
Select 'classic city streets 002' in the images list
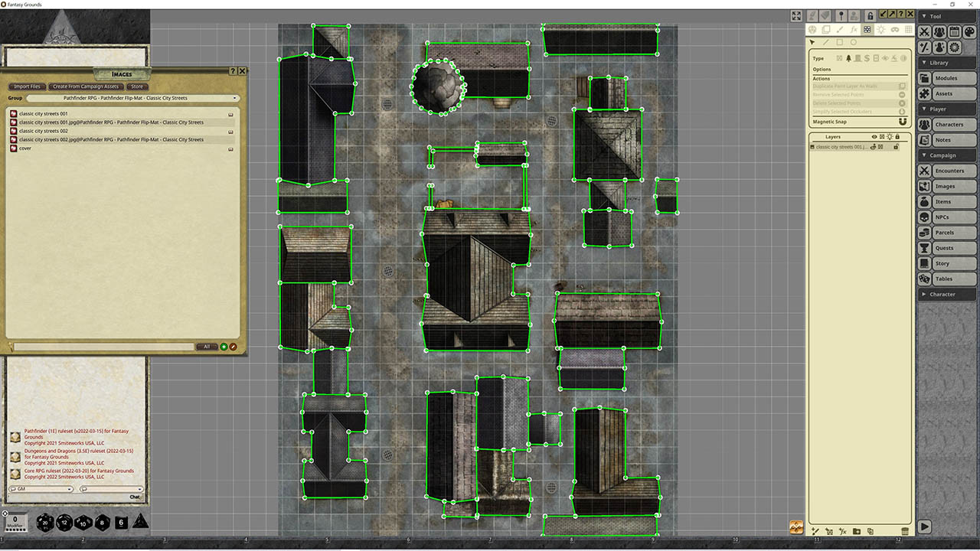[x=57, y=130]
